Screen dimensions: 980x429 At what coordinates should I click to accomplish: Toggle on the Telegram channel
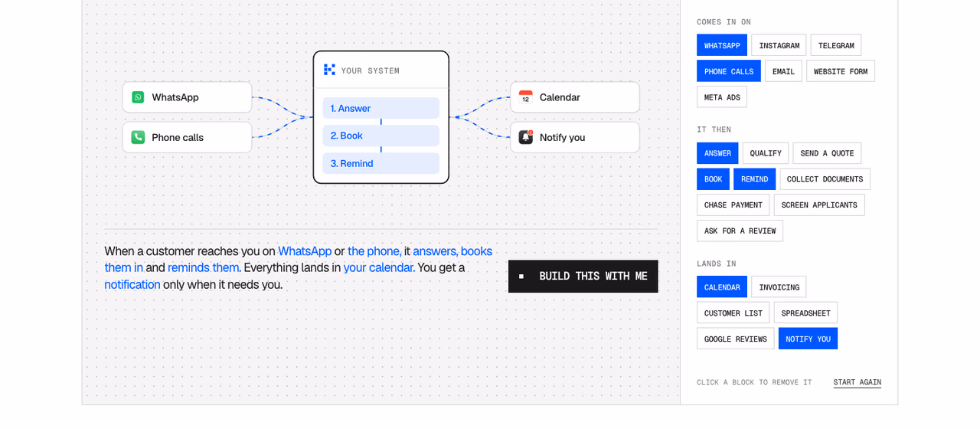tap(836, 45)
